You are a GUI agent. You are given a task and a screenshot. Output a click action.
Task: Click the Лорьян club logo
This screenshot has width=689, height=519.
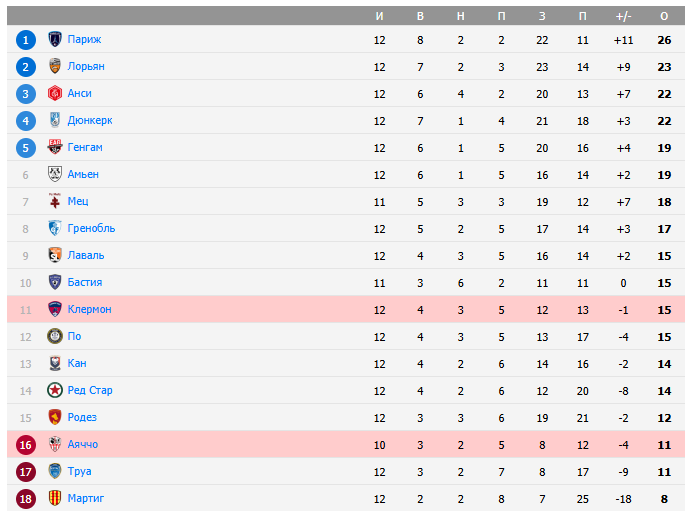(x=55, y=66)
